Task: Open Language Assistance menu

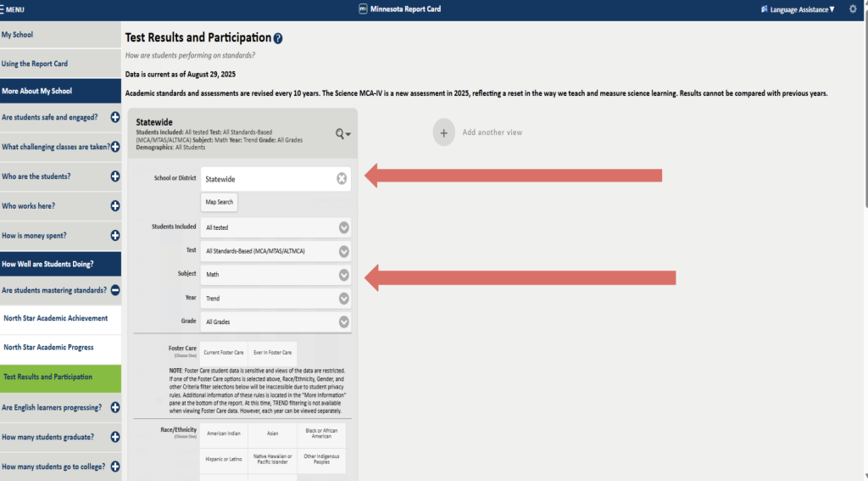Action: tap(798, 9)
